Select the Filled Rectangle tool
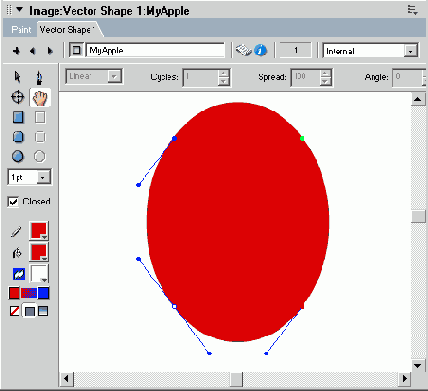Screen dimensions: 428x391 click(x=18, y=117)
